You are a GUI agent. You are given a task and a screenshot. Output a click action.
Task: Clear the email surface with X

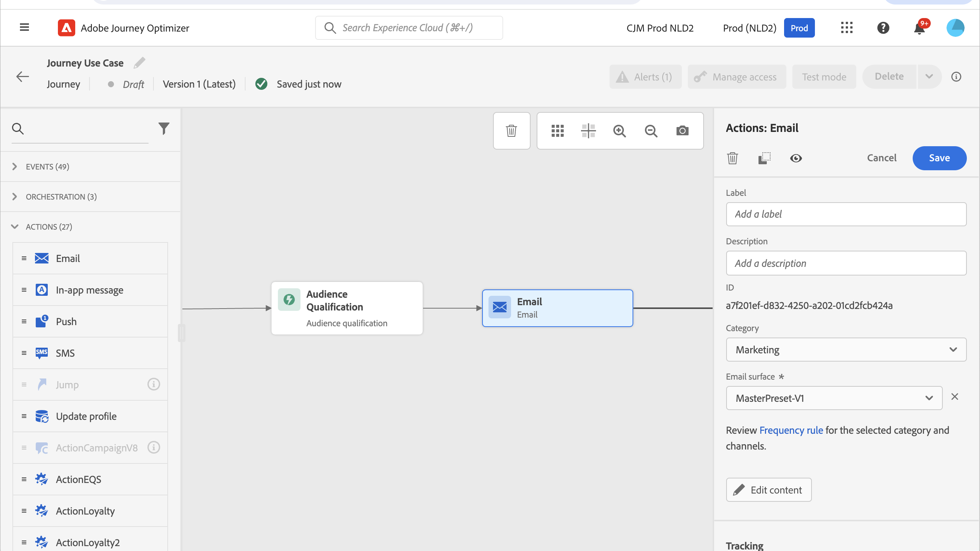[954, 397]
